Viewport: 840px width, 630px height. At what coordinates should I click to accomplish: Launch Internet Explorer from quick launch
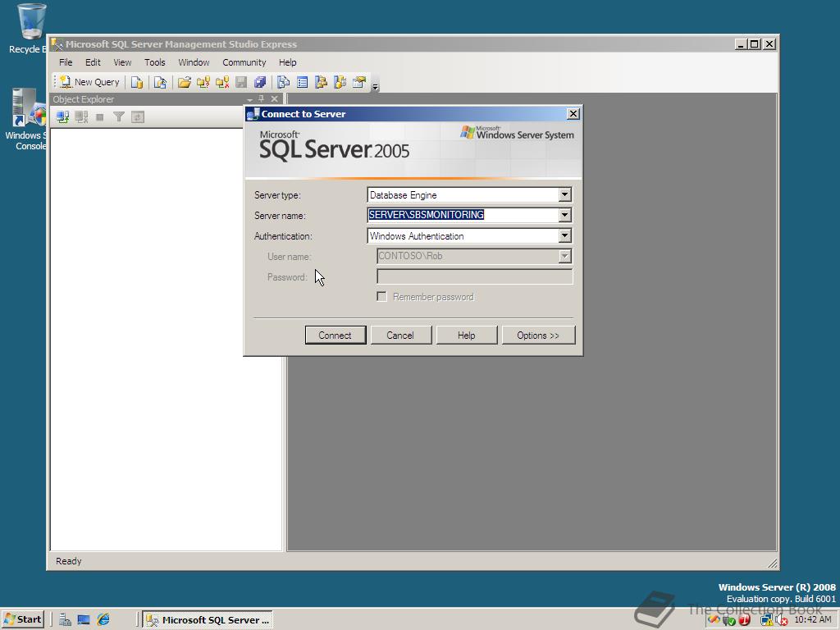(103, 620)
